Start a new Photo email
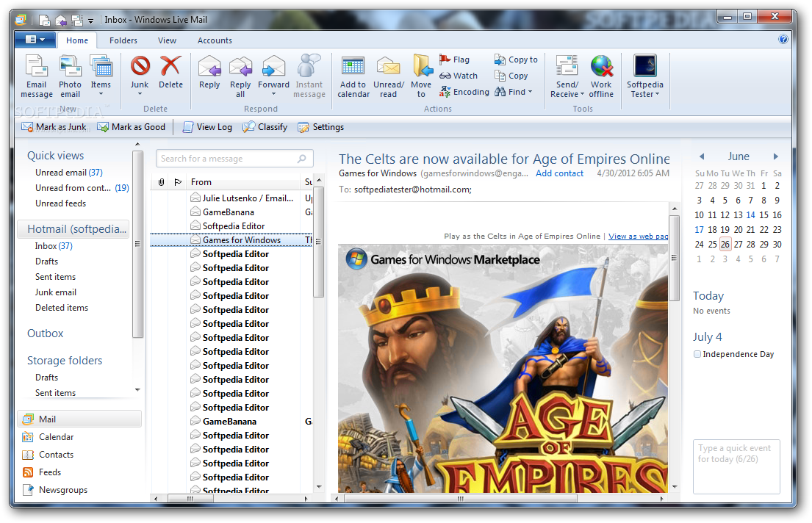812x523 pixels. coord(70,76)
